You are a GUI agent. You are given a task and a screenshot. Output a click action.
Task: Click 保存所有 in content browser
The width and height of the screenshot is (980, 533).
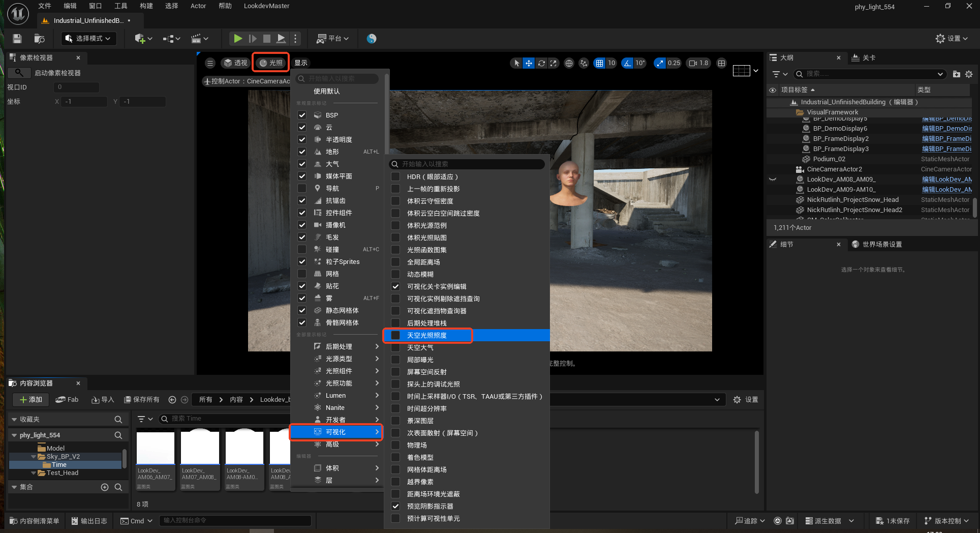coord(142,400)
